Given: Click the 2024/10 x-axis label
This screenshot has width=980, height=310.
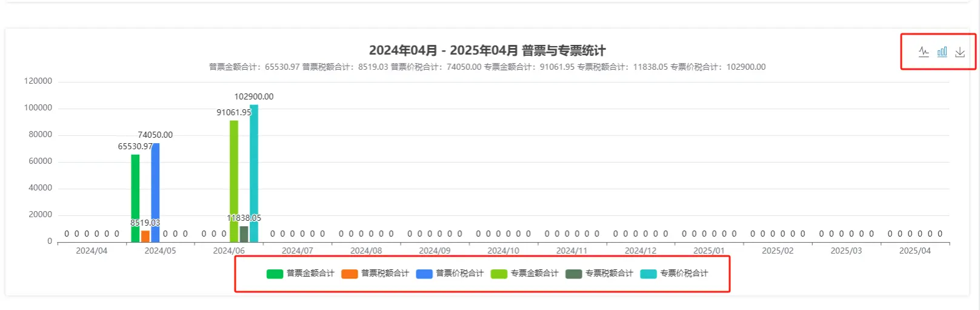Looking at the screenshot, I should 503,251.
